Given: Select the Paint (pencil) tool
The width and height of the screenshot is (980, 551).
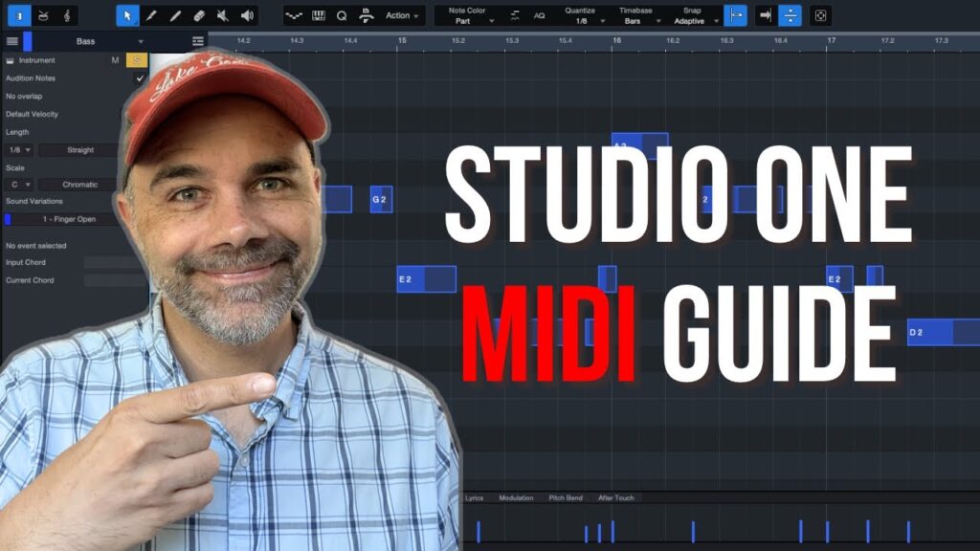Looking at the screenshot, I should [x=151, y=15].
